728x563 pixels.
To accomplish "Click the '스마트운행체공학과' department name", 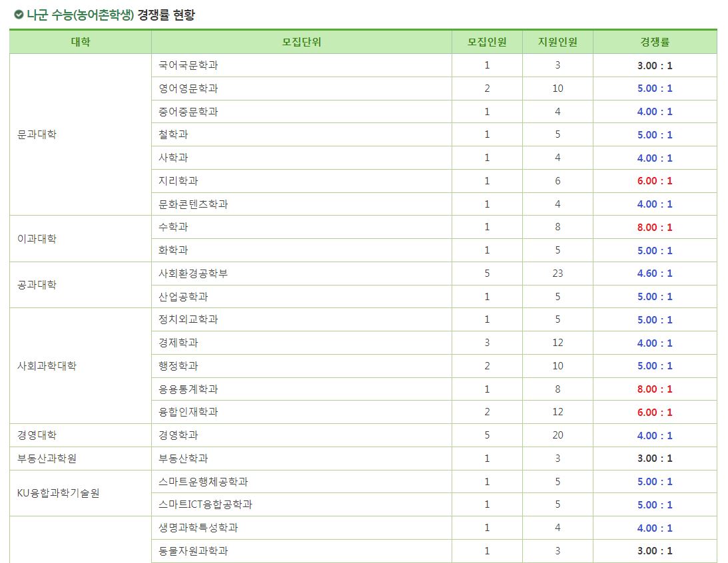I will (203, 481).
